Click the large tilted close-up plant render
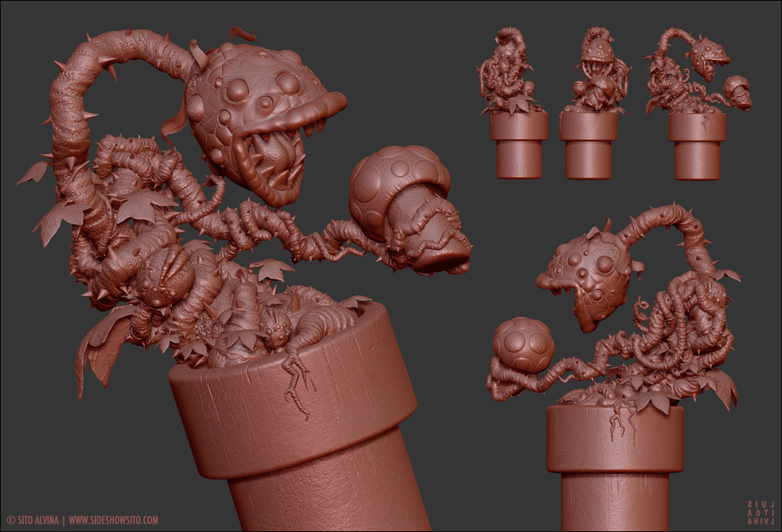The width and height of the screenshot is (782, 532). (244, 279)
